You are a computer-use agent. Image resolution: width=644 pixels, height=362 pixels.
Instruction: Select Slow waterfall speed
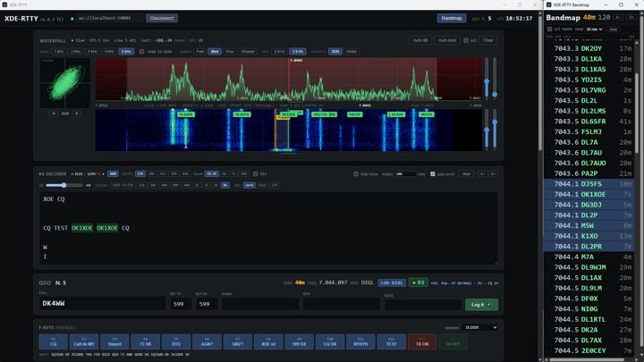click(x=230, y=52)
